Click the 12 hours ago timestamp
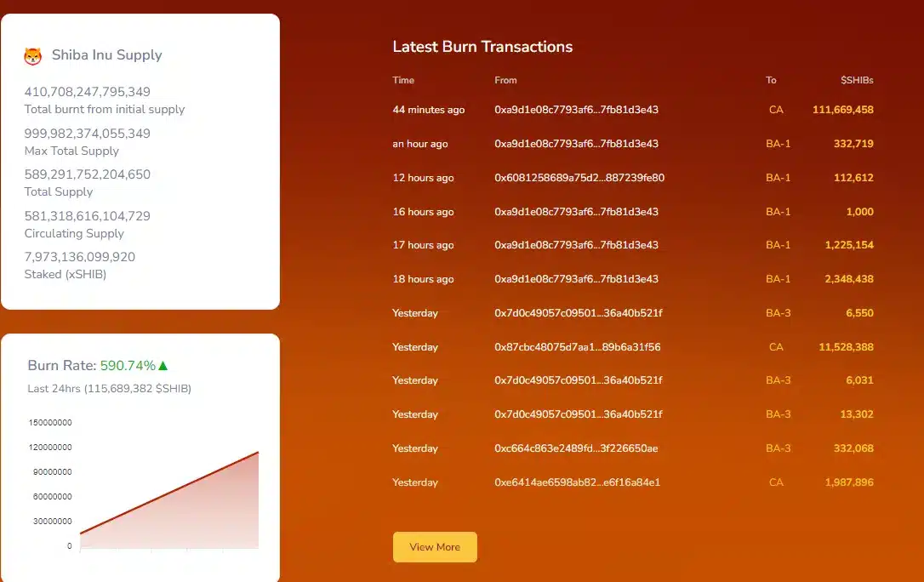The image size is (924, 582). click(423, 178)
